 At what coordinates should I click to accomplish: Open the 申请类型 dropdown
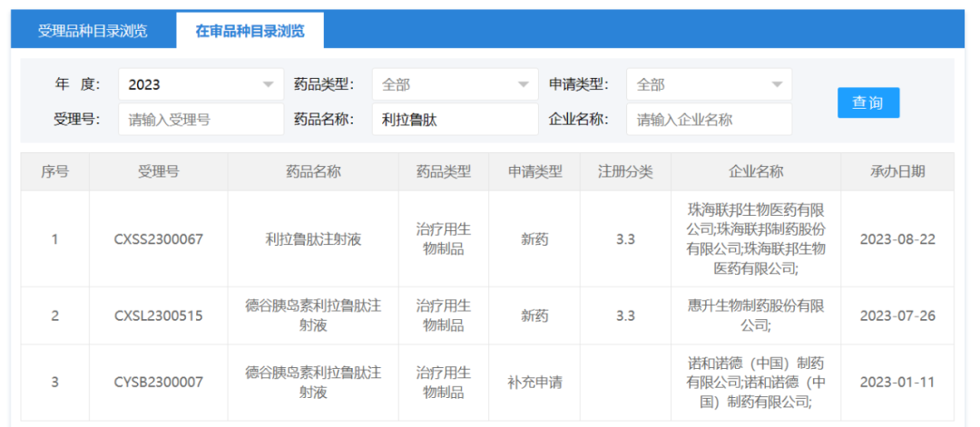point(709,84)
